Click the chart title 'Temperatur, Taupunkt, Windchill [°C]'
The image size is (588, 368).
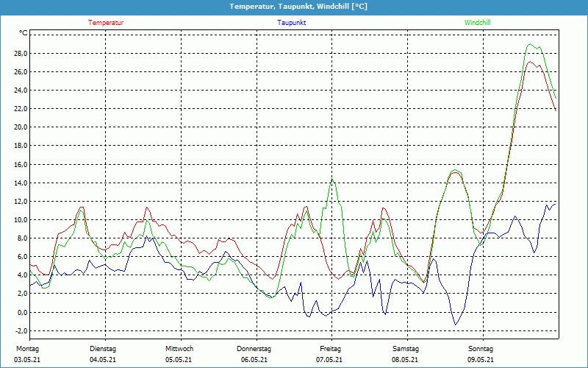pyautogui.click(x=298, y=7)
